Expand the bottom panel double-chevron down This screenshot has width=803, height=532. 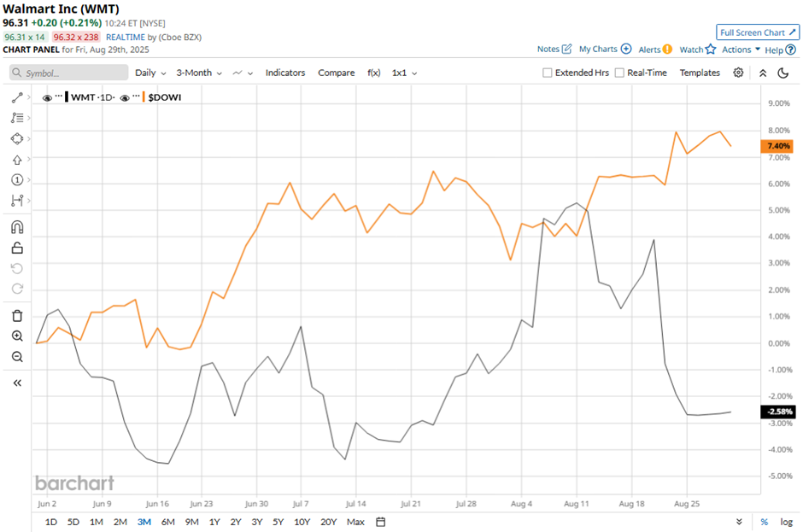pos(739,522)
